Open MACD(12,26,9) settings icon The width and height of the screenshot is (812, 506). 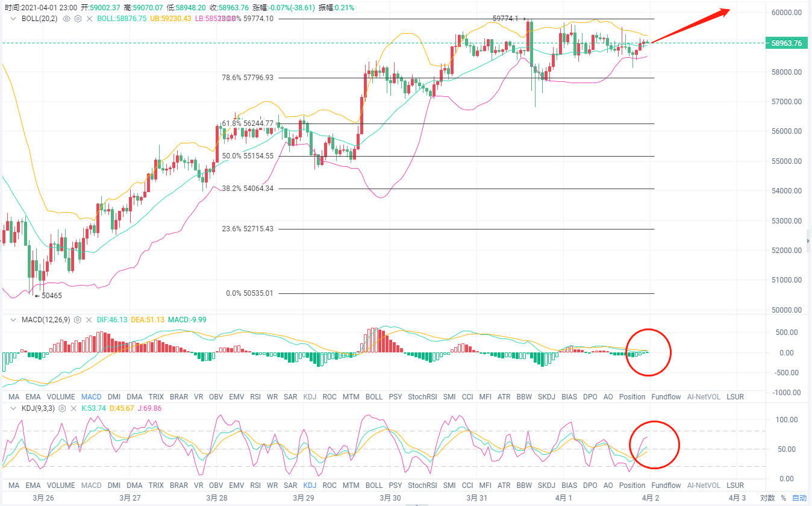click(78, 320)
